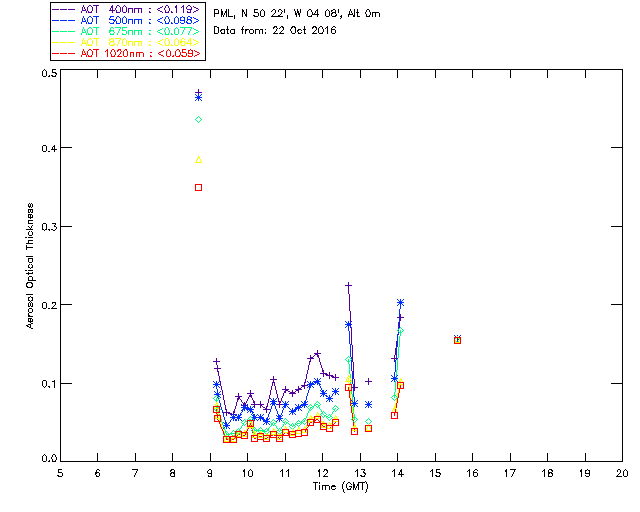Screen dimensions: 640x512
Task: Click the 0.0 y-axis tick label
Action: pyautogui.click(x=49, y=458)
